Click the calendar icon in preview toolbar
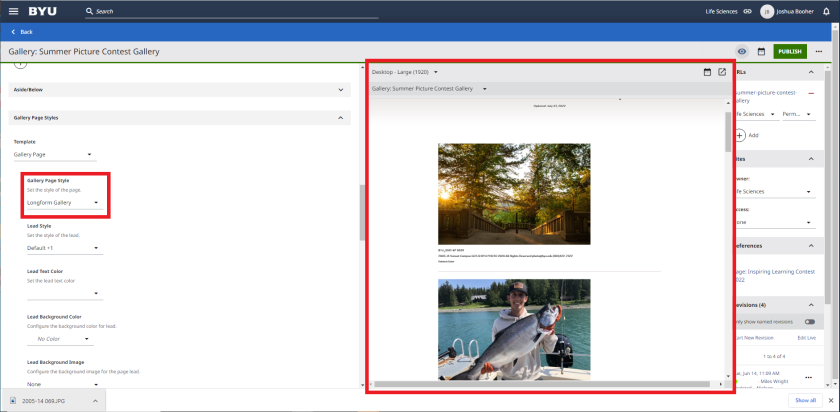The image size is (840, 412). pyautogui.click(x=707, y=72)
